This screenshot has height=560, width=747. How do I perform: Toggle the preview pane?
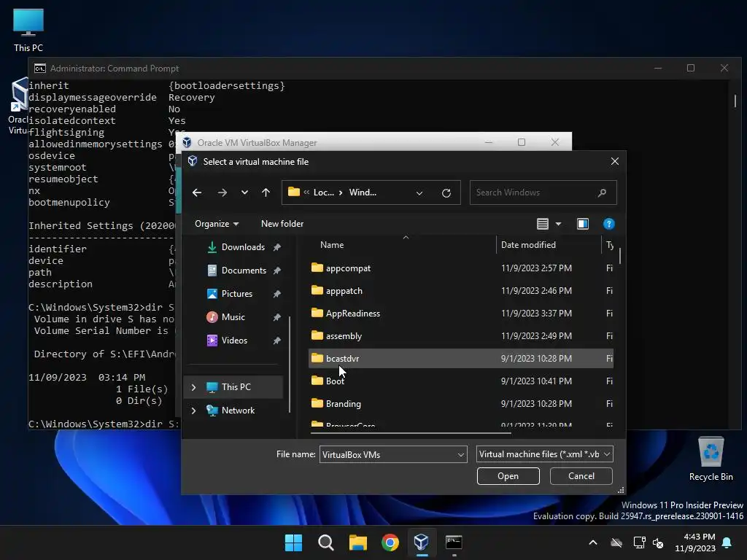click(583, 224)
